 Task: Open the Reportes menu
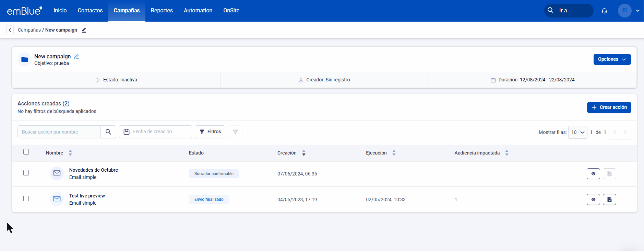point(162,11)
